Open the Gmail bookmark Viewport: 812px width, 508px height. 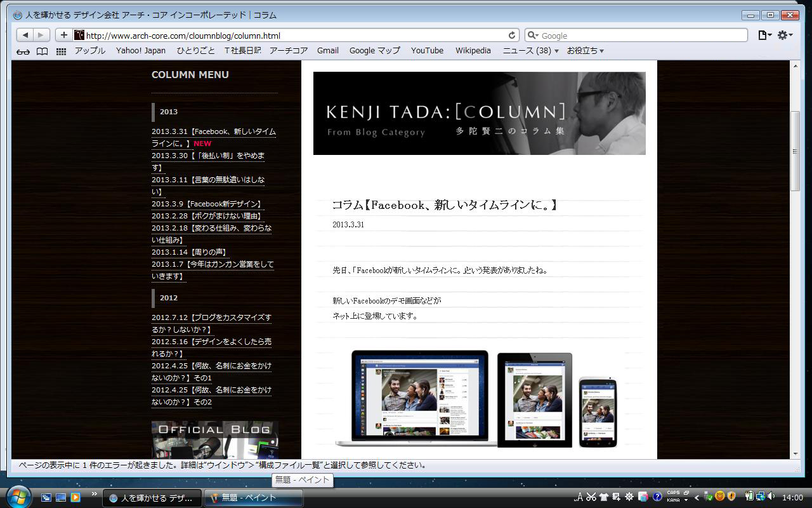pyautogui.click(x=328, y=51)
